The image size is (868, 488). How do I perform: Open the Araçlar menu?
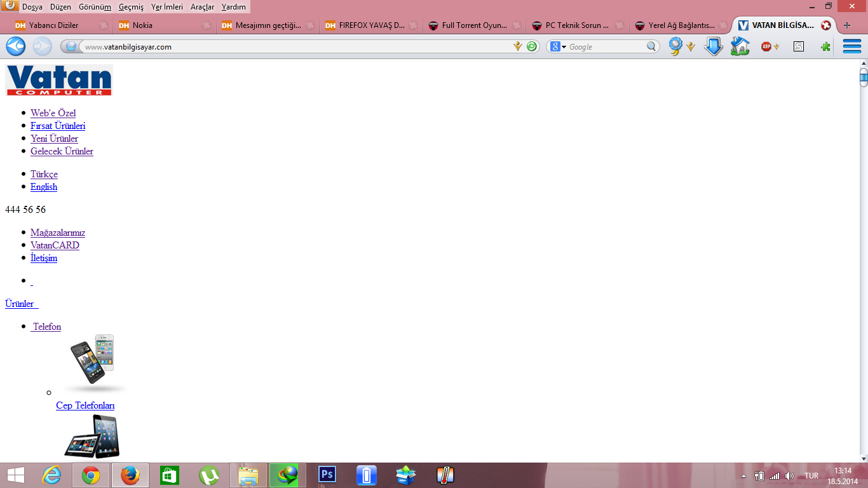[202, 7]
